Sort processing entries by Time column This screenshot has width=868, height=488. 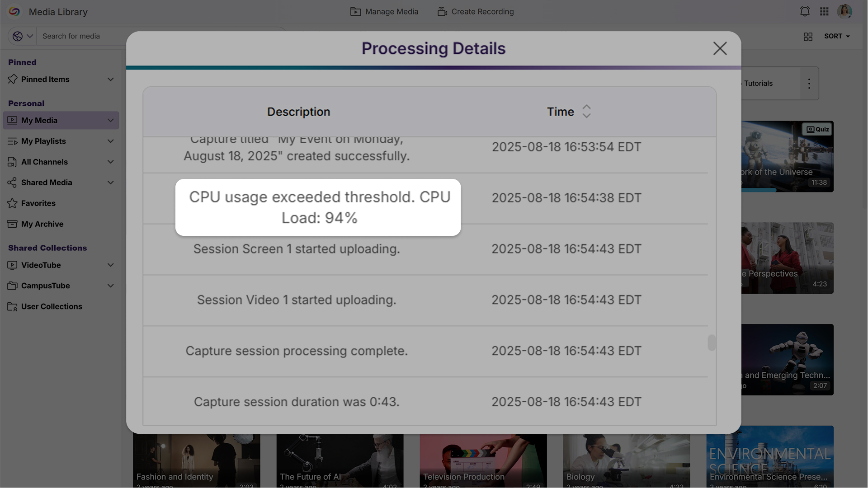click(x=586, y=112)
